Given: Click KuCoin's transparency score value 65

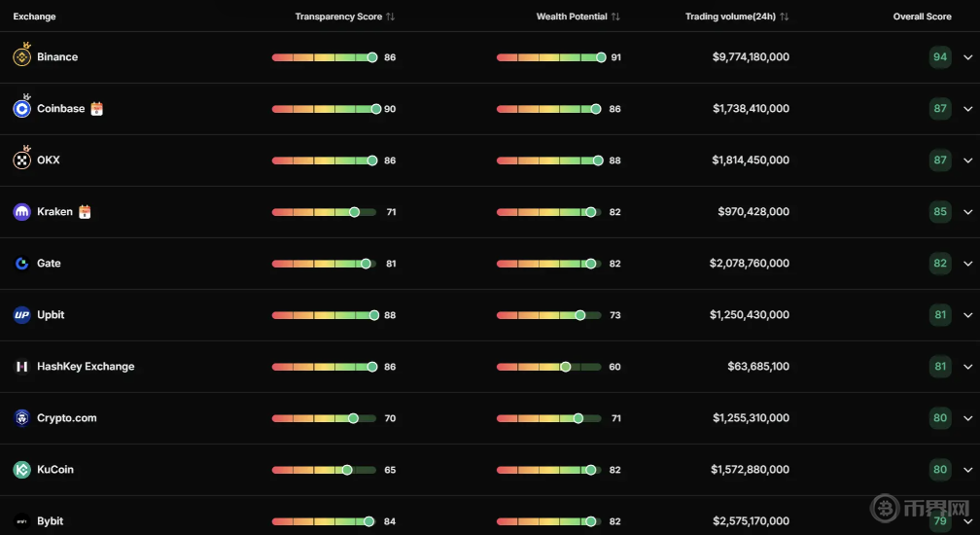Looking at the screenshot, I should pyautogui.click(x=390, y=470).
